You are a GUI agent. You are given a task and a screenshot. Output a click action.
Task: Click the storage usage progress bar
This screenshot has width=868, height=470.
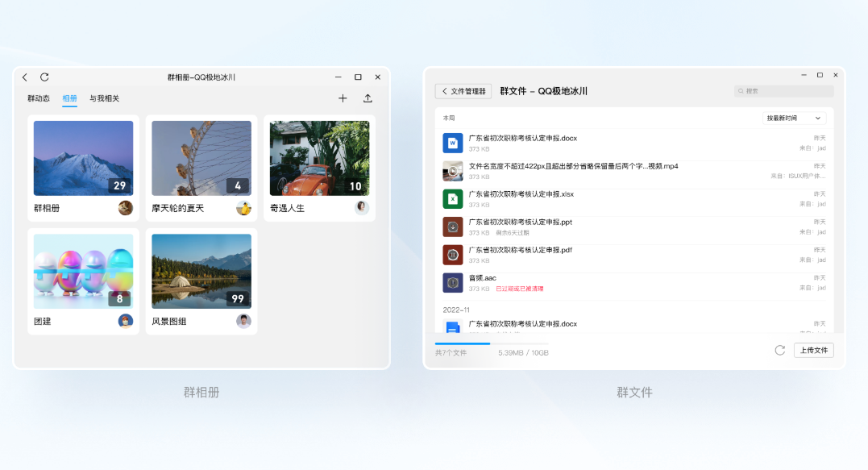click(492, 343)
